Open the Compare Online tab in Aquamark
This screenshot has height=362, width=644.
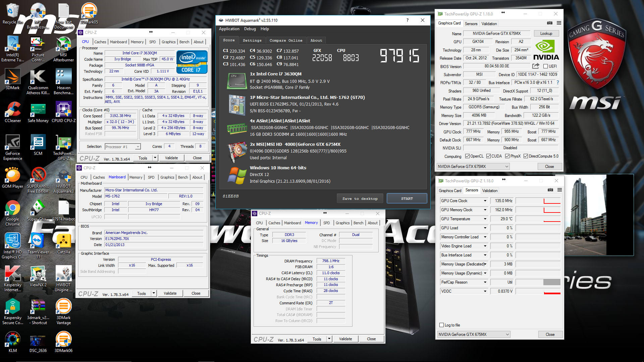point(286,40)
